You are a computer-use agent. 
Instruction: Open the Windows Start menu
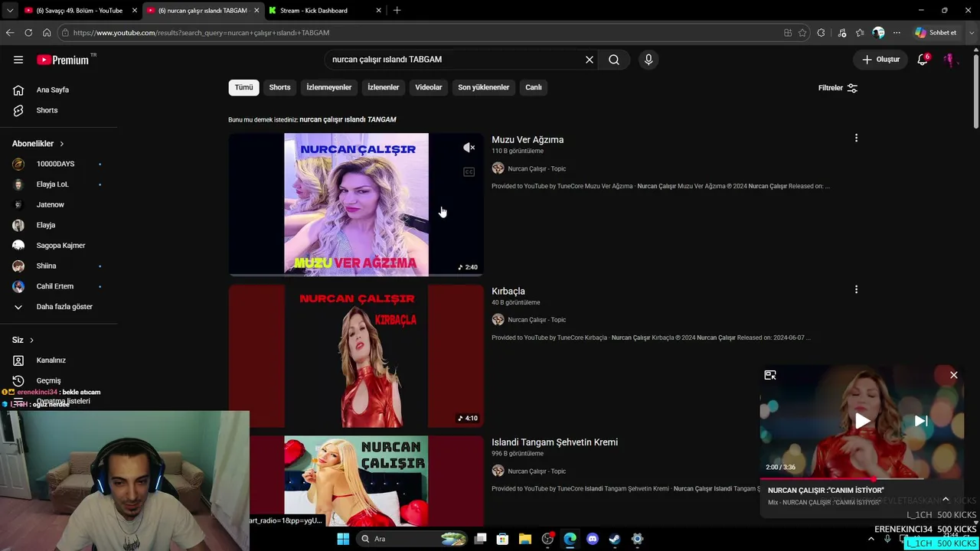343,539
